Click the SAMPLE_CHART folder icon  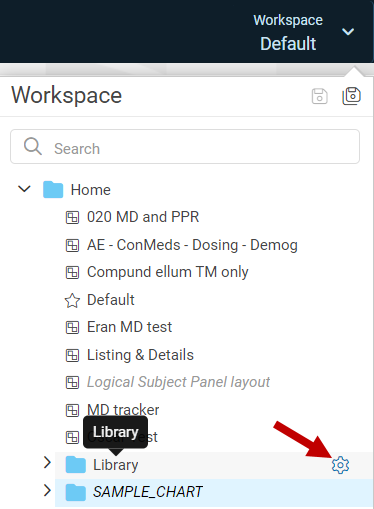pyautogui.click(x=76, y=492)
